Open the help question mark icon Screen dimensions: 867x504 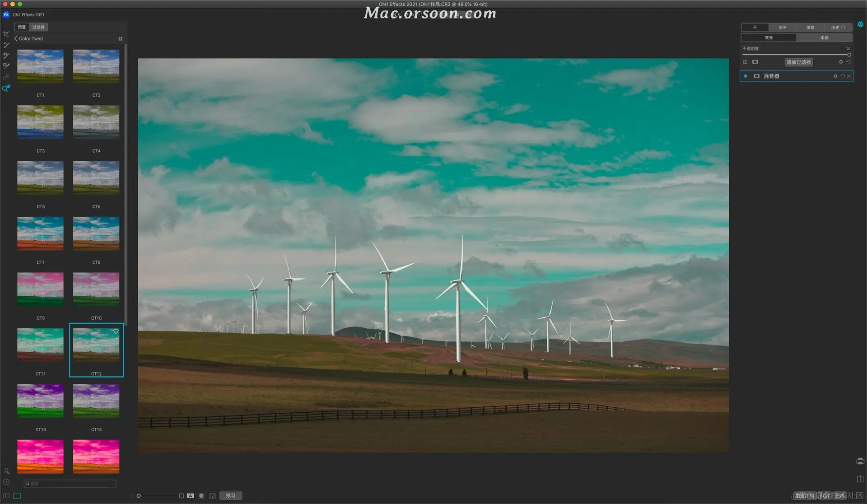tap(6, 482)
